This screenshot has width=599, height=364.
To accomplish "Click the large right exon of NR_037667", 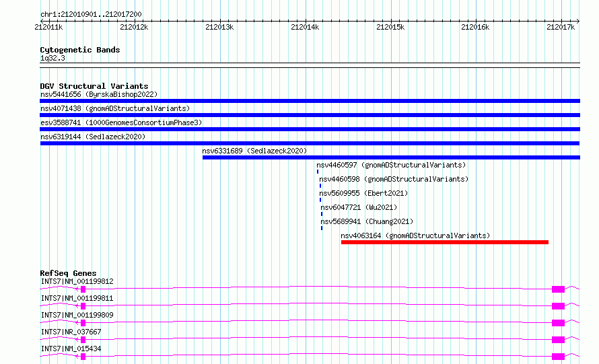I will coord(558,340).
